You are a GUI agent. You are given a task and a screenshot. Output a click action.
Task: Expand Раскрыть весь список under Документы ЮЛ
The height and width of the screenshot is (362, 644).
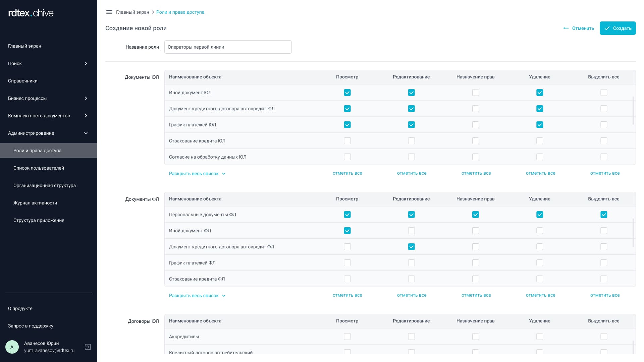click(197, 174)
